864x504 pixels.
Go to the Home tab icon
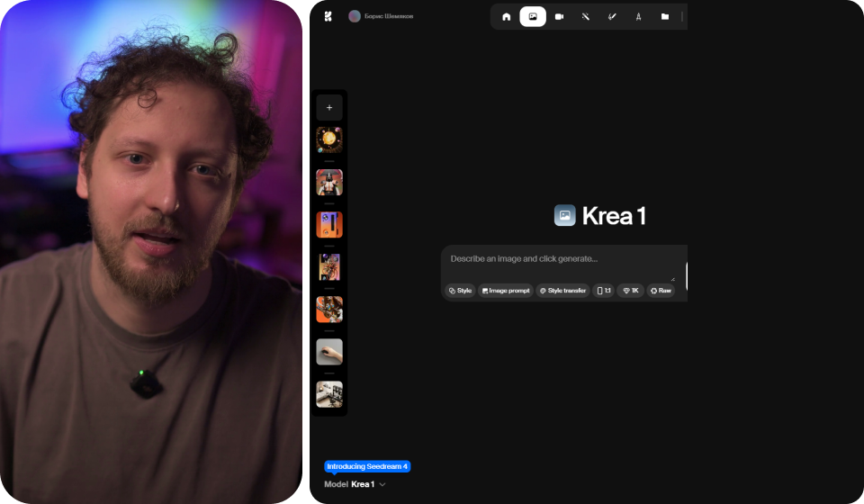click(507, 17)
